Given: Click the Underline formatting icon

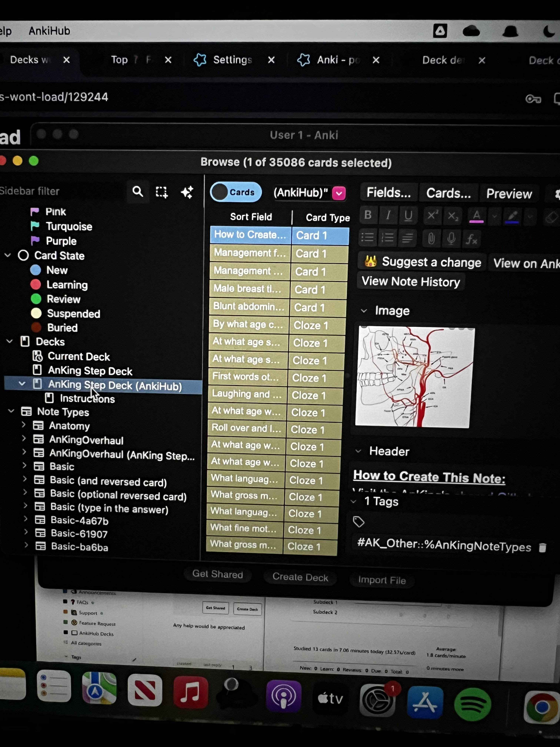Looking at the screenshot, I should click(408, 215).
